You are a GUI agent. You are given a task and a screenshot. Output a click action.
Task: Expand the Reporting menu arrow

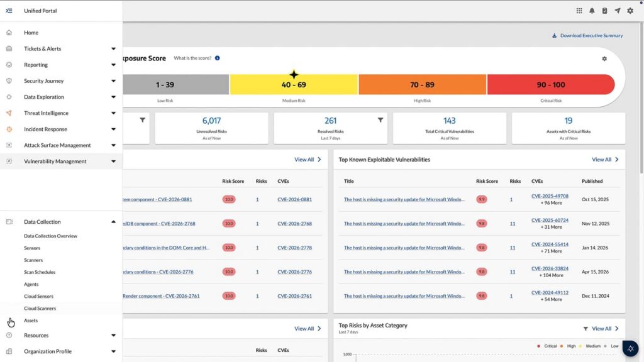pyautogui.click(x=113, y=65)
